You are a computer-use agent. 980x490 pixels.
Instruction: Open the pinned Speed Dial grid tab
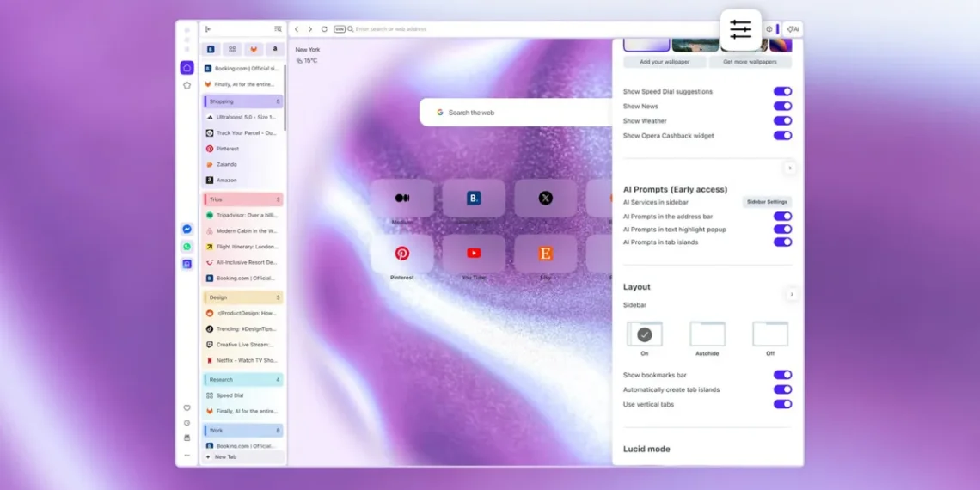pos(232,49)
